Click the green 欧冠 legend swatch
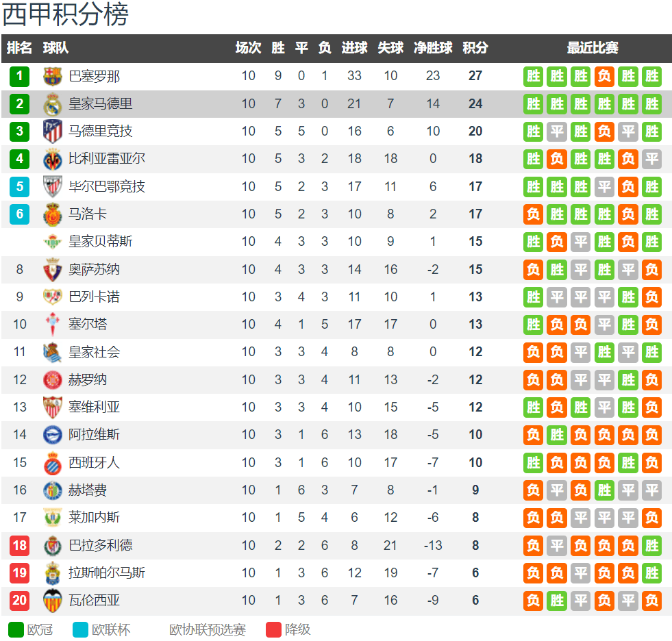672x641 pixels. click(16, 629)
